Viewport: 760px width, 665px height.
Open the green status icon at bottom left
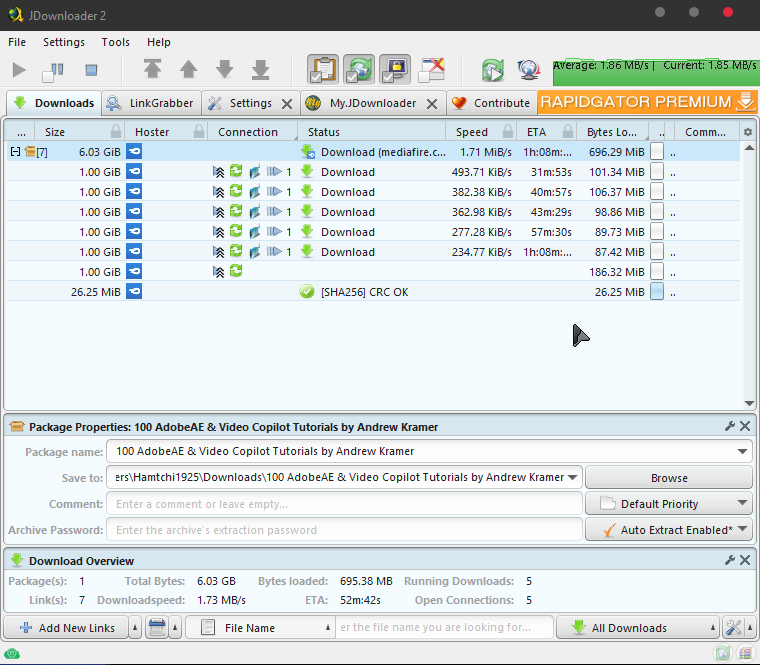tap(12, 654)
